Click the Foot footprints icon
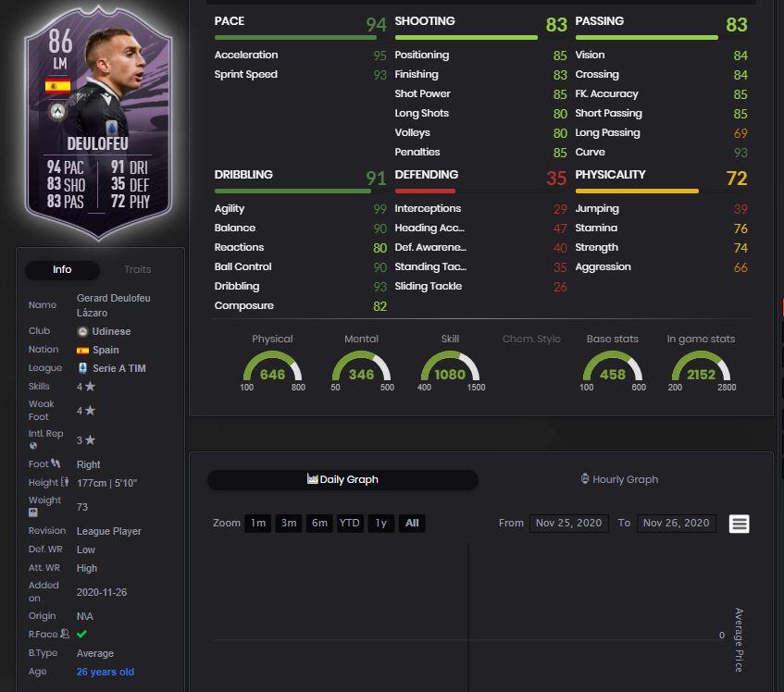The image size is (784, 692). (56, 463)
